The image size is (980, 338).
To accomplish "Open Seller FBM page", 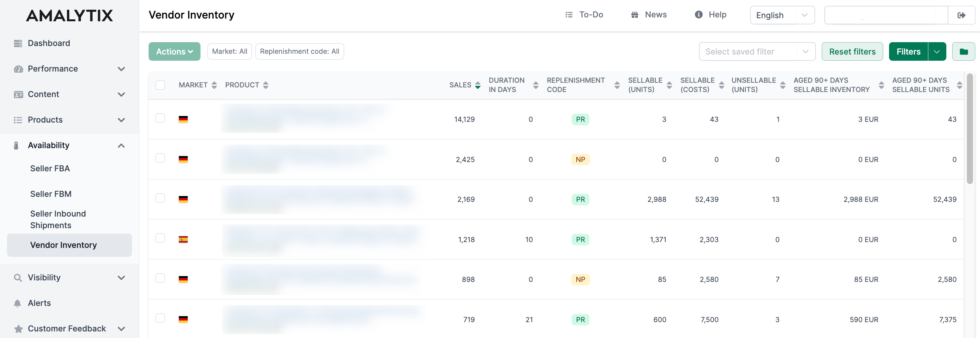I will 51,194.
